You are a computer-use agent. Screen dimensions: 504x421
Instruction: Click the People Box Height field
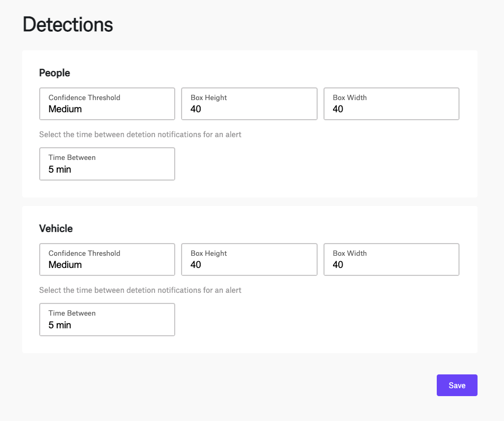249,104
